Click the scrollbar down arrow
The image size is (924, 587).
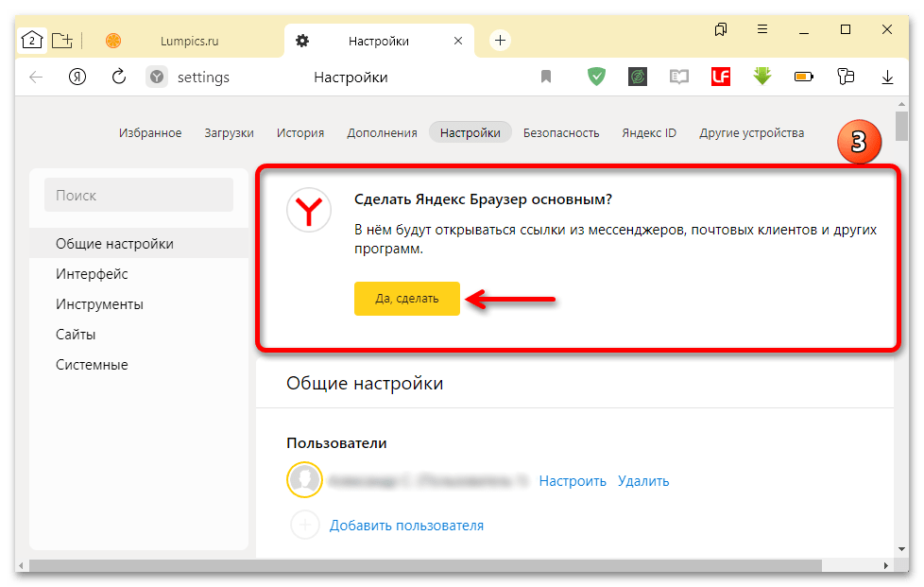pos(901,548)
